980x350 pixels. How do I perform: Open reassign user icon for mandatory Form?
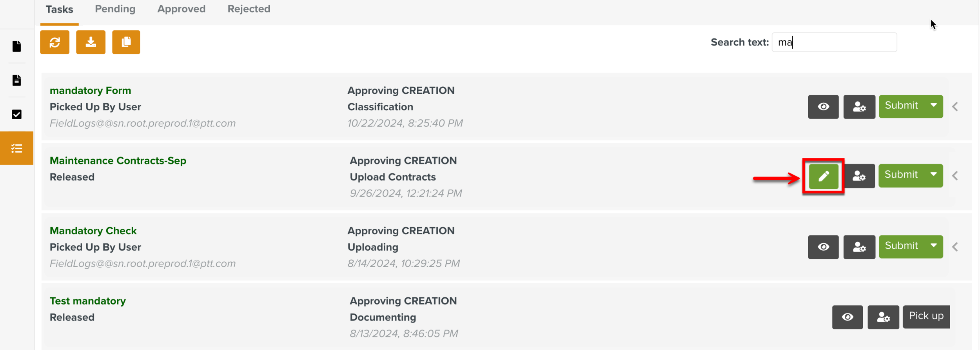pos(859,107)
